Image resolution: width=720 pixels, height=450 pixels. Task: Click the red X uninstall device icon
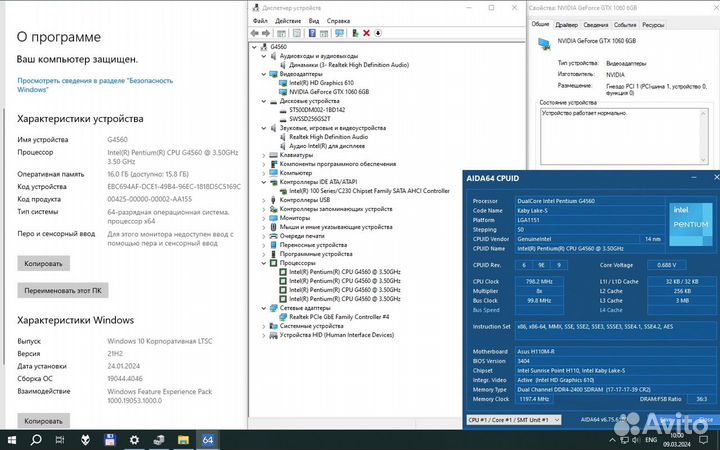pos(366,33)
